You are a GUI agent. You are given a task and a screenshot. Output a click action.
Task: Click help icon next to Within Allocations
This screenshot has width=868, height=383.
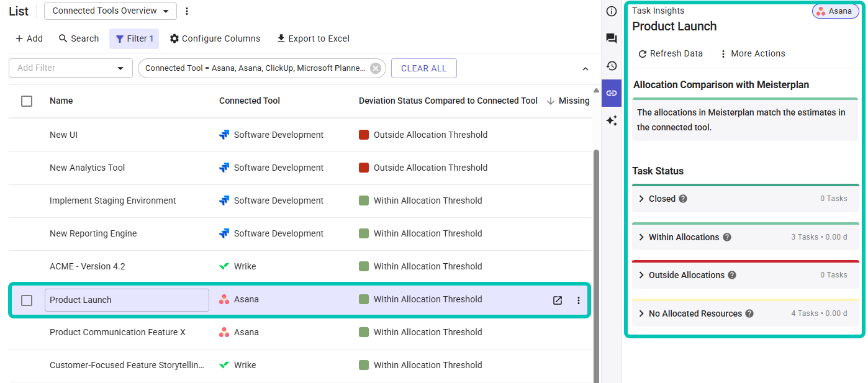pos(727,237)
